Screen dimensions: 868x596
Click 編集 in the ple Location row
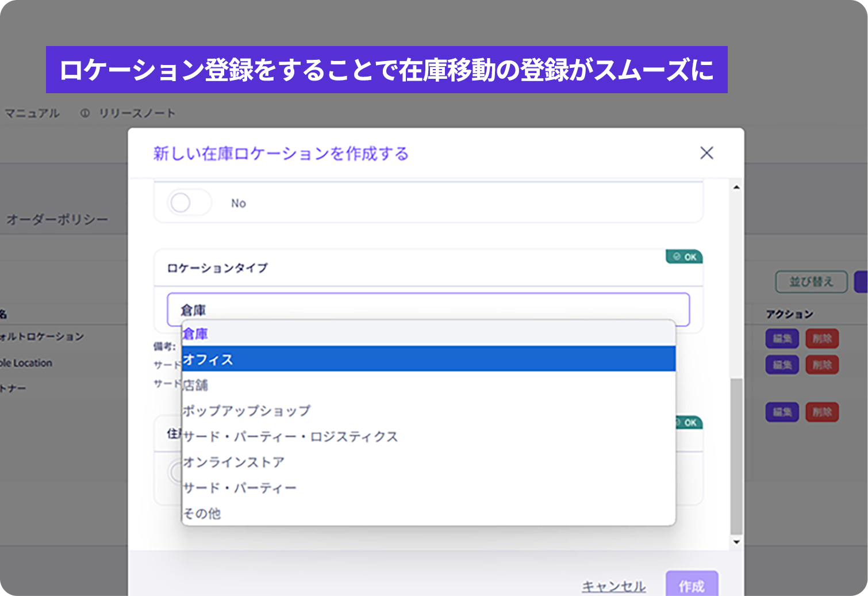[x=782, y=365]
